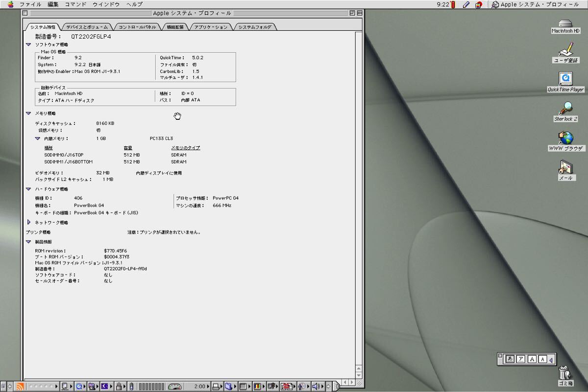Open the pencil input method menu
588x392 pixels.
click(x=466, y=4)
